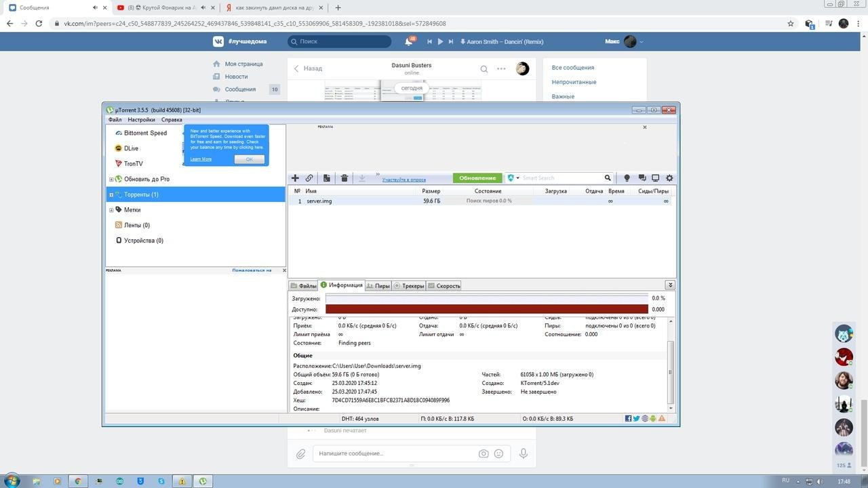Close the ad banner with X
This screenshot has width=868, height=488.
[x=645, y=127]
